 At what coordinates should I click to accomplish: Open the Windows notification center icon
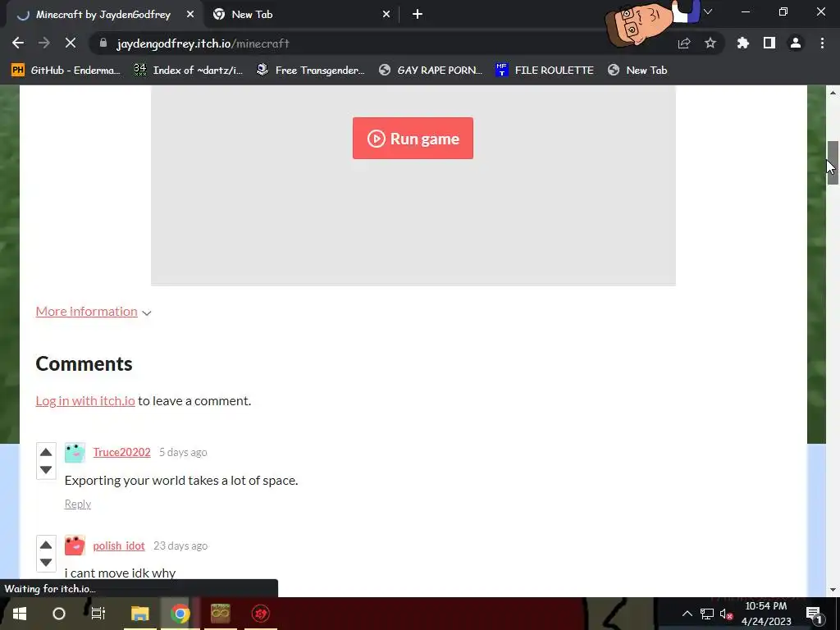pos(815,614)
